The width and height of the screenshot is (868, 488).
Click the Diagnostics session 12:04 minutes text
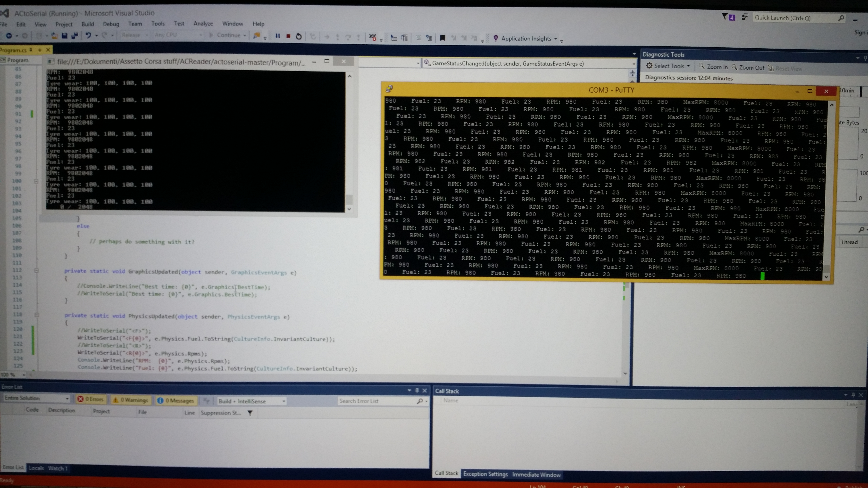pos(689,78)
